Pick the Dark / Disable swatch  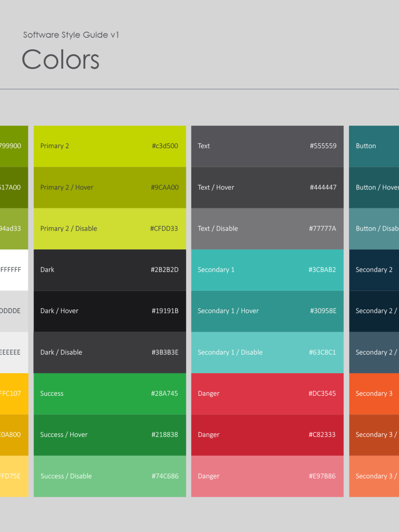(110, 353)
